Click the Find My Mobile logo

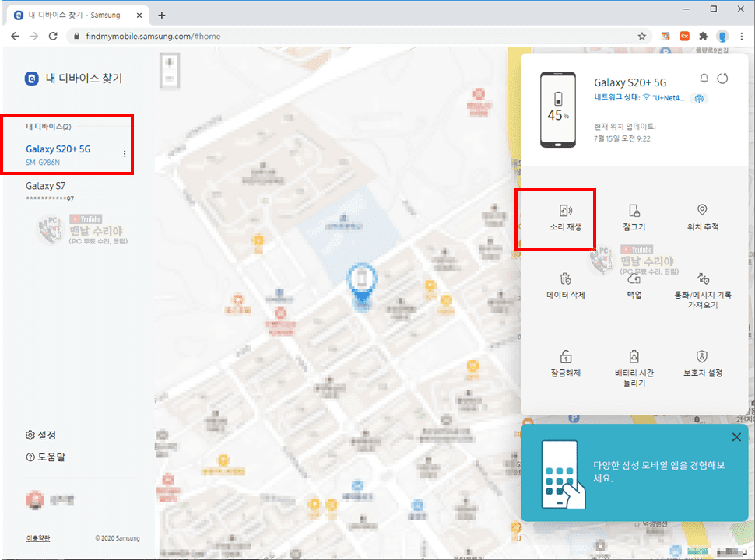click(32, 79)
